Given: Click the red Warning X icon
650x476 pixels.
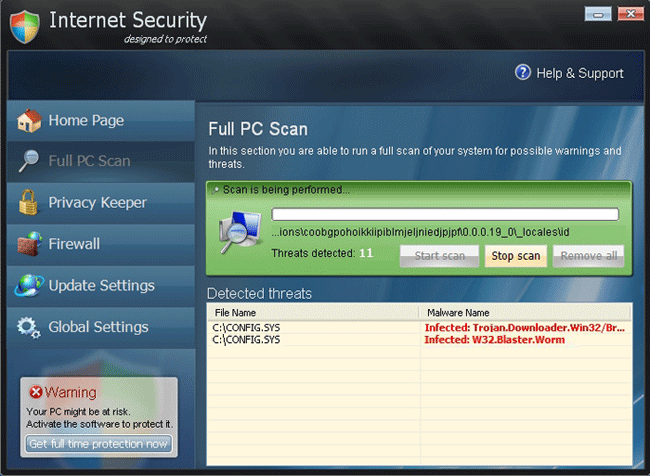Looking at the screenshot, I should pyautogui.click(x=35, y=392).
